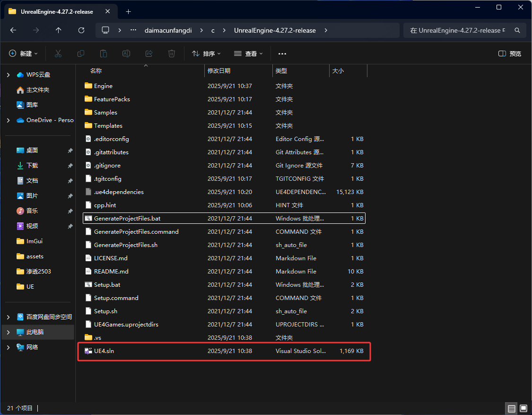532x415 pixels.
Task: Open ImGui folder in sidebar
Action: 29,241
